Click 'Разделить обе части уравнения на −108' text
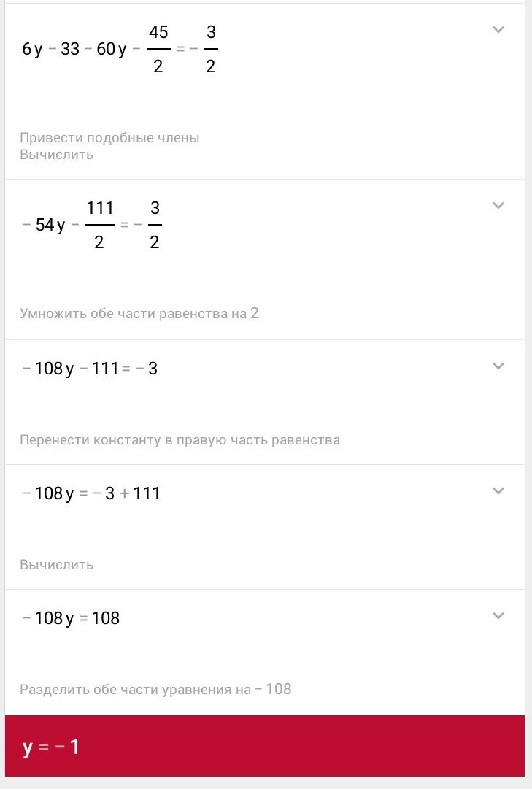Screen dimensions: 532x789 (x=155, y=689)
